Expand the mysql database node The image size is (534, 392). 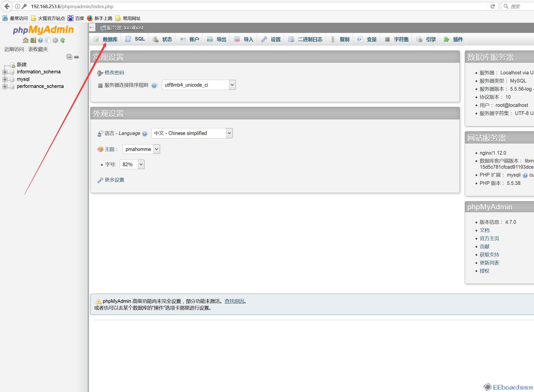click(x=5, y=79)
